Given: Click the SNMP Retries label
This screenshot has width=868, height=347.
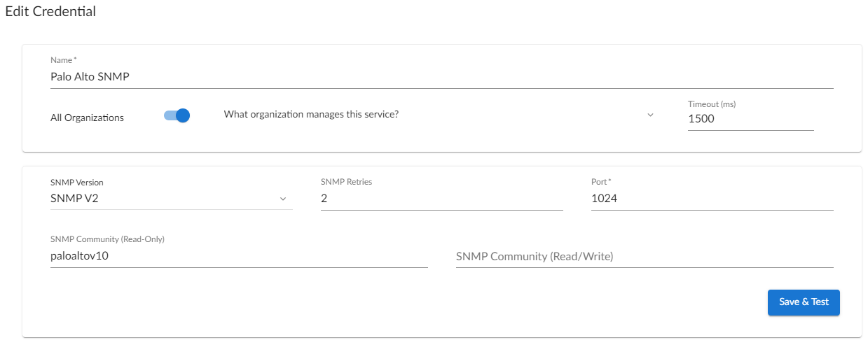Looking at the screenshot, I should pos(346,182).
